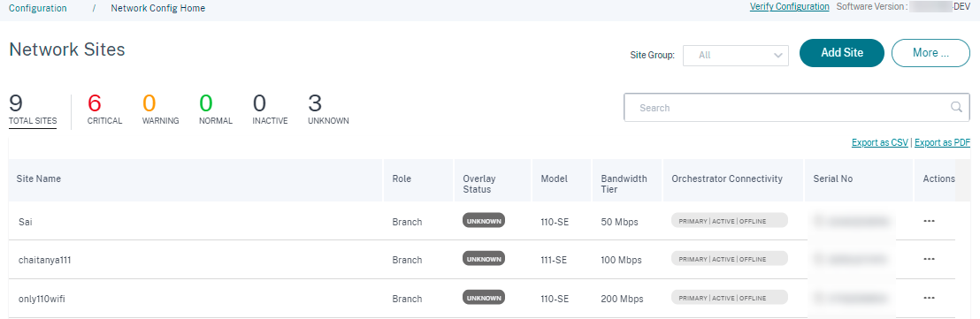The width and height of the screenshot is (980, 319).
Task: Click connectivity status pill for only110wifi
Action: click(x=730, y=297)
